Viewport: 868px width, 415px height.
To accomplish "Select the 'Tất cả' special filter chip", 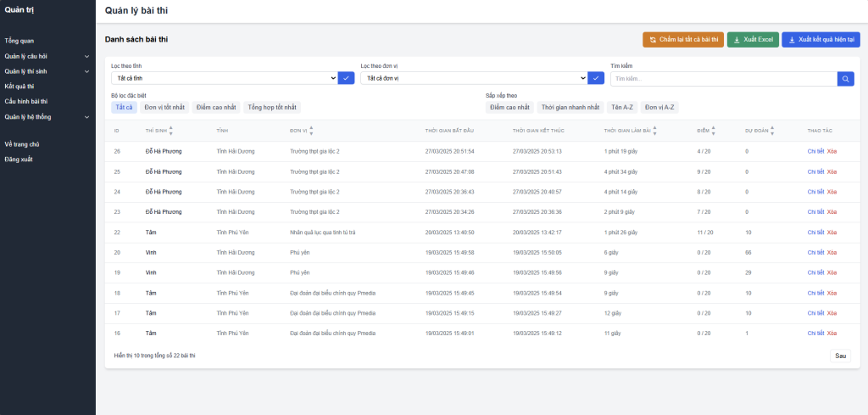I will point(125,108).
